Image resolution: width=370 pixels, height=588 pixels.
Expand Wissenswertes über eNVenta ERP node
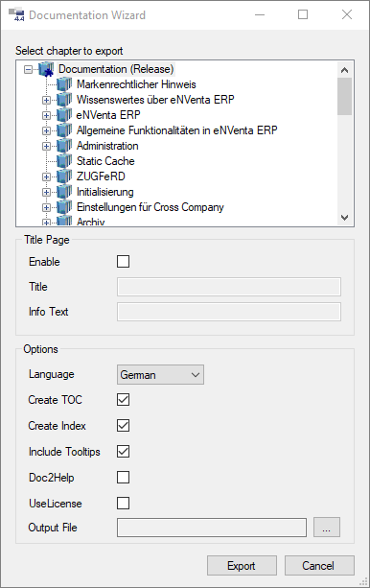tap(46, 100)
